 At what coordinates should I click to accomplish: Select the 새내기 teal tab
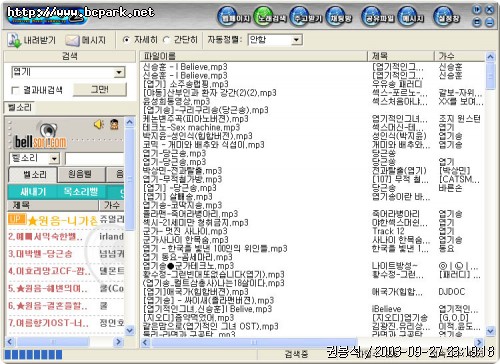[x=33, y=192]
